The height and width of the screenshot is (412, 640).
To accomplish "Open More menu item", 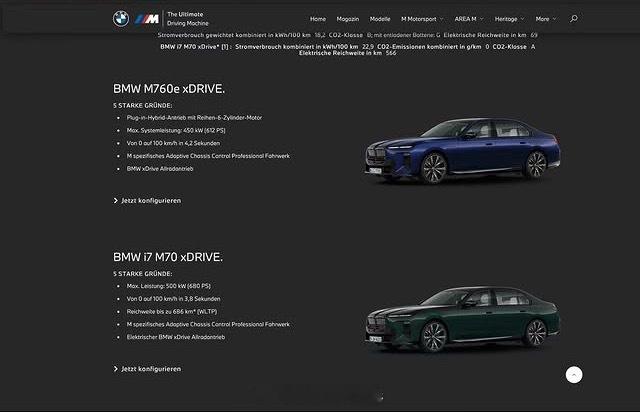I will [x=542, y=19].
